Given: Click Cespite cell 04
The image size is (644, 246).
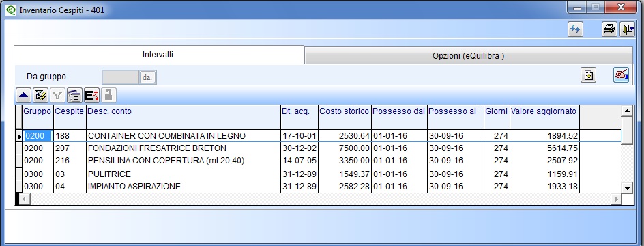Looking at the screenshot, I should point(70,187).
